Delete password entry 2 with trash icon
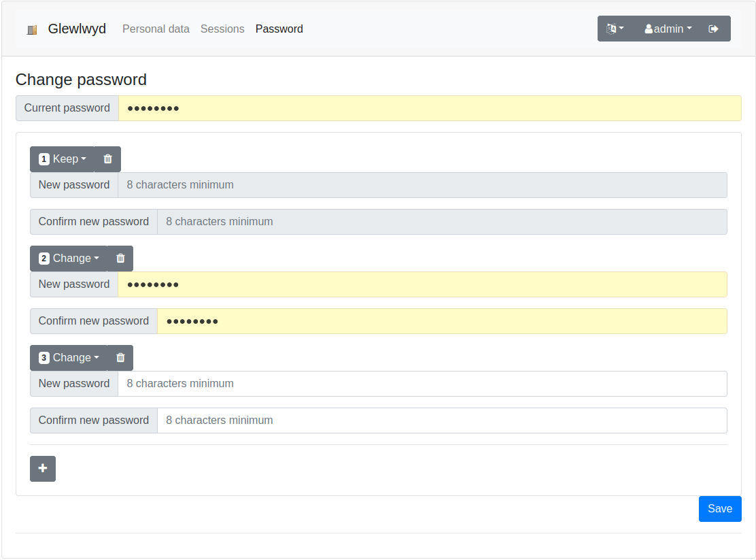This screenshot has height=560, width=756. [120, 259]
